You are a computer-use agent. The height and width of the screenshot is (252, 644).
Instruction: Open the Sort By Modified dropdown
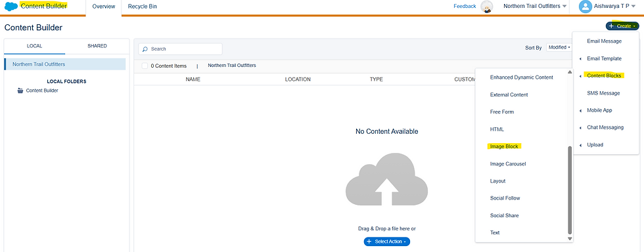pyautogui.click(x=559, y=48)
